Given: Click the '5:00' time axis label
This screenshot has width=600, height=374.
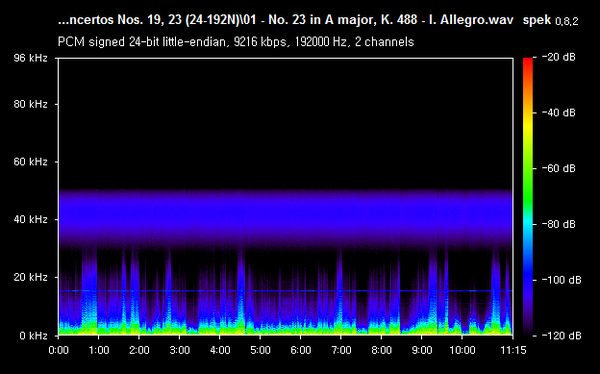Looking at the screenshot, I should pyautogui.click(x=260, y=350).
